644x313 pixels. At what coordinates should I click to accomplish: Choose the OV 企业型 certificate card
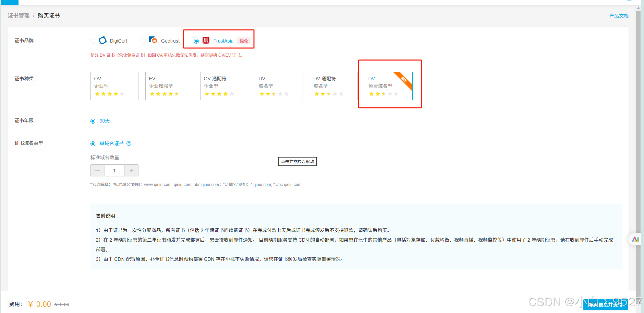114,86
